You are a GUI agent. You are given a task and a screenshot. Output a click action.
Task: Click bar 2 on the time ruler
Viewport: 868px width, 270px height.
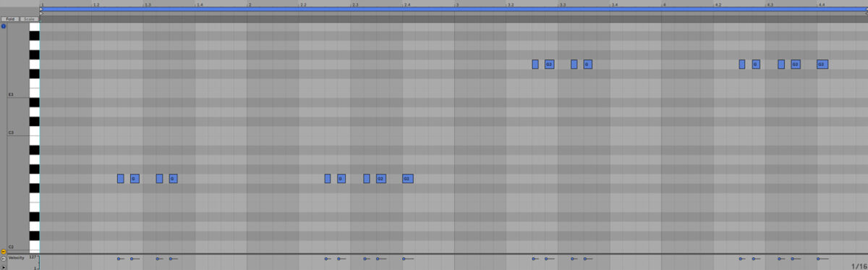pos(250,4)
